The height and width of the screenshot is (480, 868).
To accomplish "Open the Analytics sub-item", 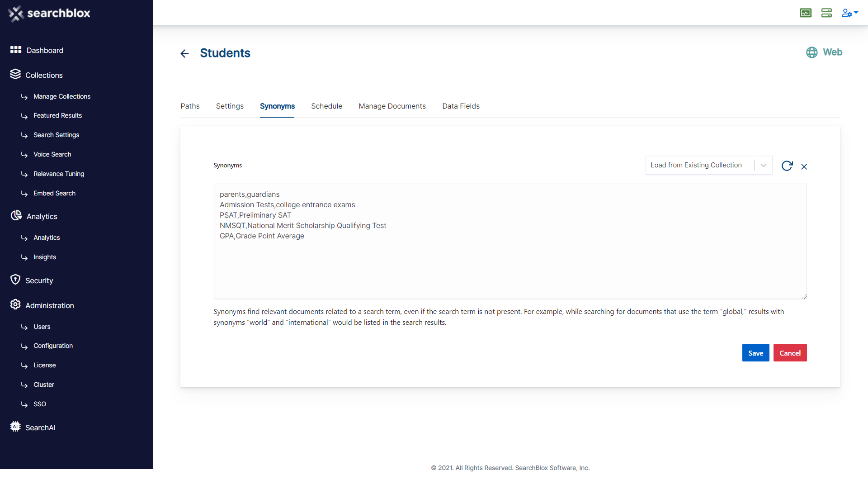I will 47,238.
